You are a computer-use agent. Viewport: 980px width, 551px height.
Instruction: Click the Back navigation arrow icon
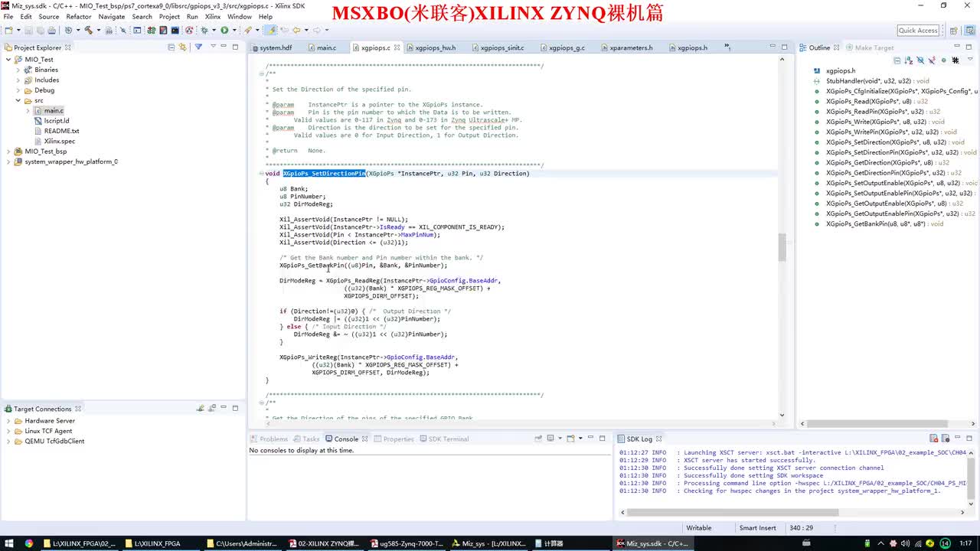[x=296, y=30]
